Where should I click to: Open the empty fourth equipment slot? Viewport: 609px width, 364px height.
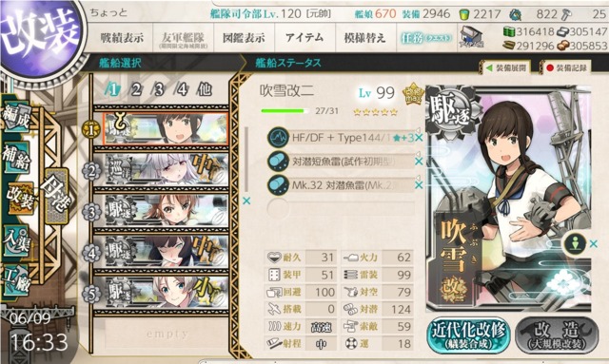point(341,208)
